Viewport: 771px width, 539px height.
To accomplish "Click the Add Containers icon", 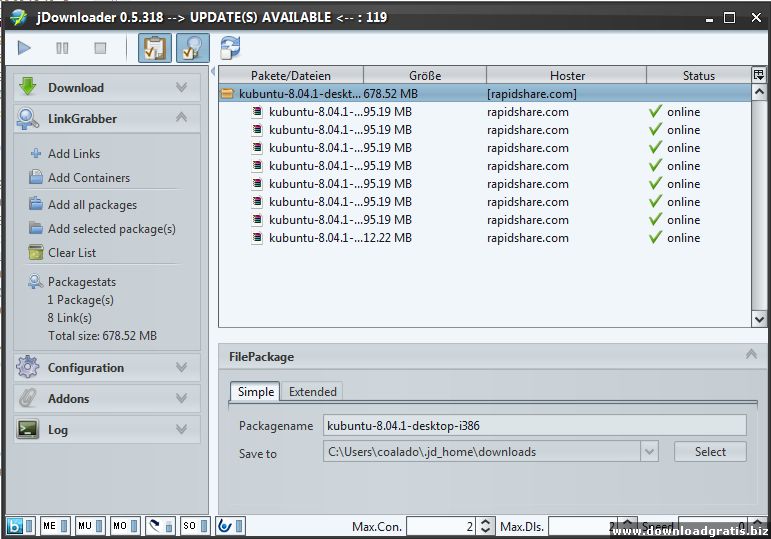I will [36, 177].
